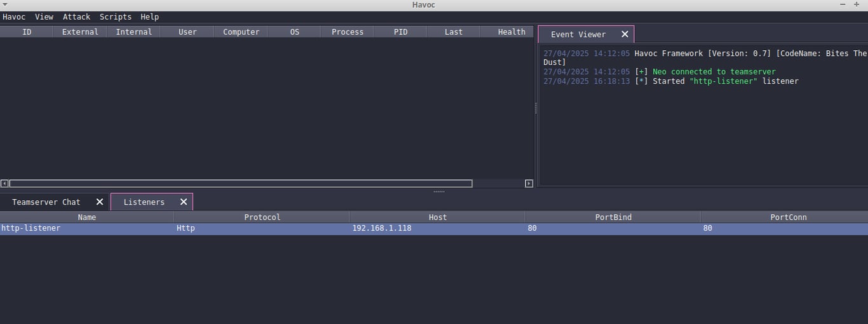Switch to the Teamserver Chat tab

click(x=46, y=202)
